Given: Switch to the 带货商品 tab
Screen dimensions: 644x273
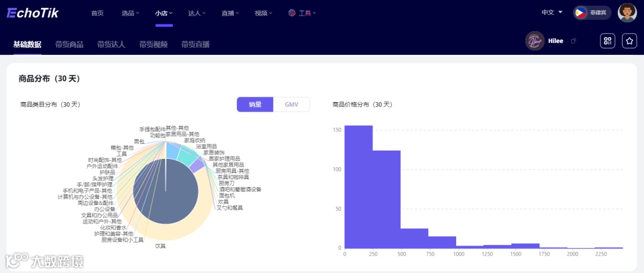Looking at the screenshot, I should coord(69,44).
